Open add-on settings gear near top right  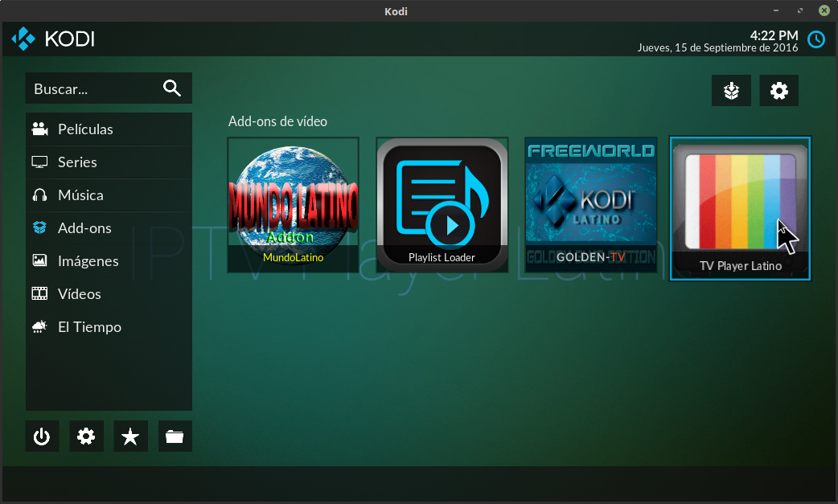tap(778, 91)
